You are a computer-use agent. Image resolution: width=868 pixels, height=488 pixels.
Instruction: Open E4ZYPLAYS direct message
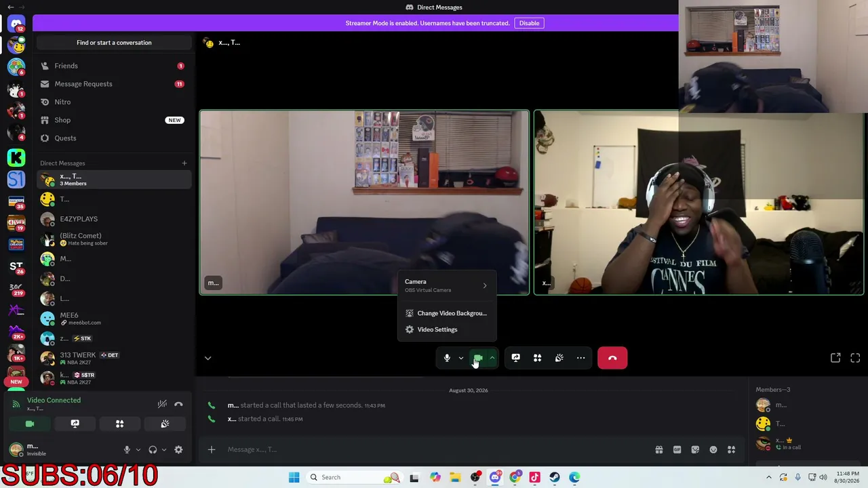114,219
